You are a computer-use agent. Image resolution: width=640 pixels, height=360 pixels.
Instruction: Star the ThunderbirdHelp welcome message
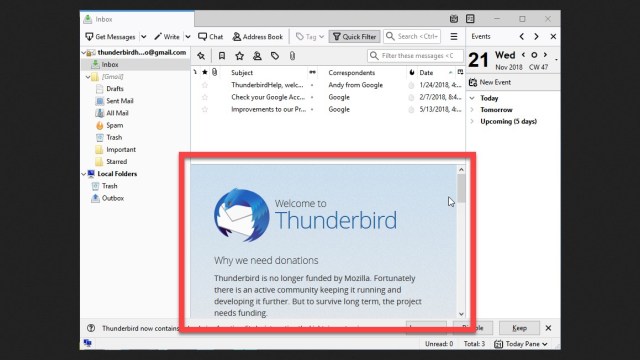(x=204, y=85)
